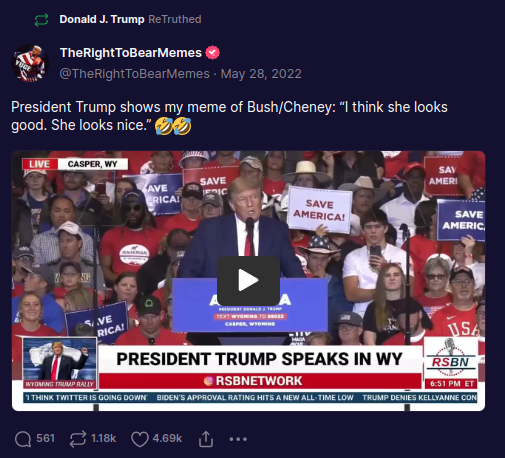Screen dimensions: 505x458
Task: View the 561 replies count
Action: [x=45, y=438]
